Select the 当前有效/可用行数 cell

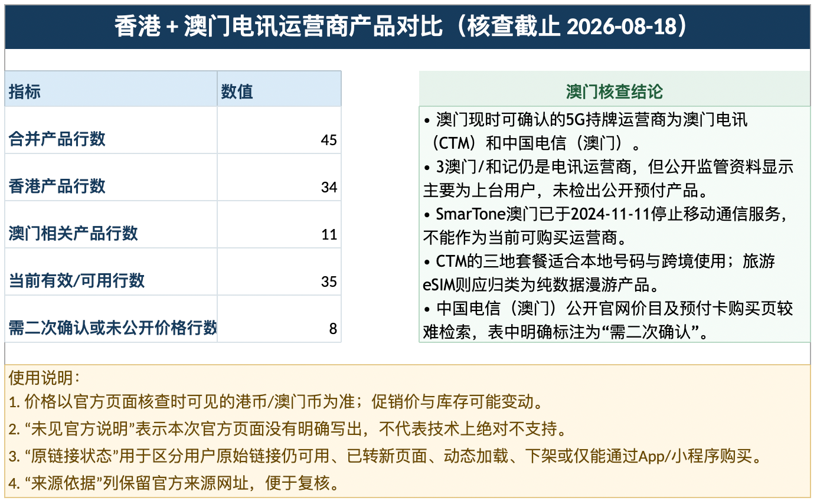111,272
